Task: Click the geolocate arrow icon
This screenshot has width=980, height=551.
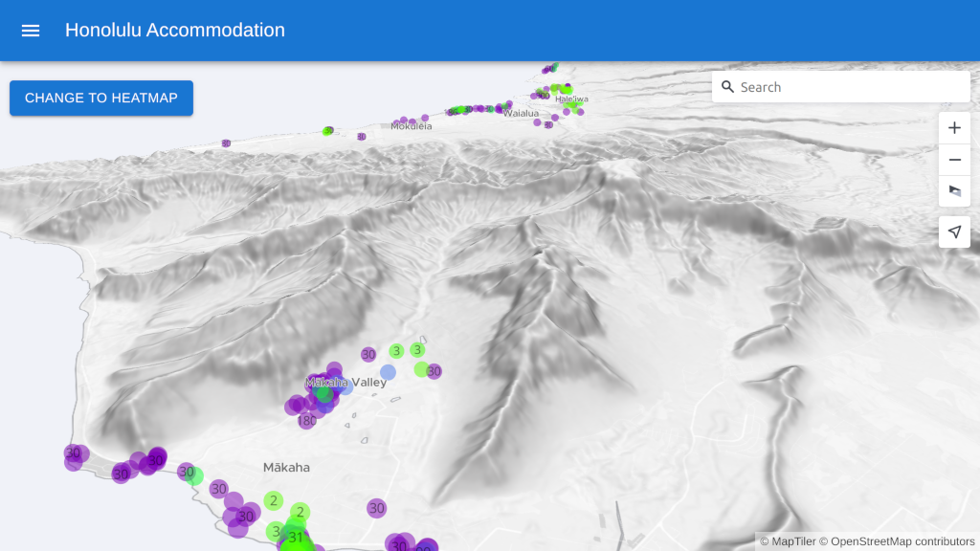Action: tap(954, 231)
